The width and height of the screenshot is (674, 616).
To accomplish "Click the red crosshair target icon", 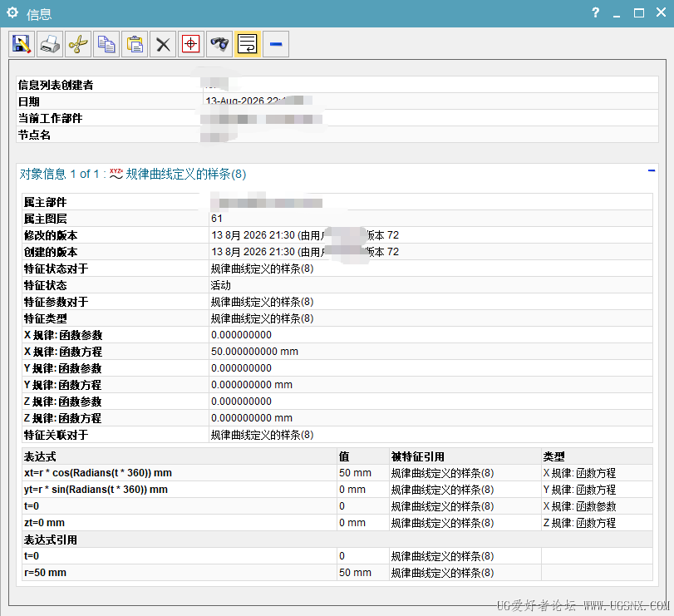I will [x=191, y=44].
